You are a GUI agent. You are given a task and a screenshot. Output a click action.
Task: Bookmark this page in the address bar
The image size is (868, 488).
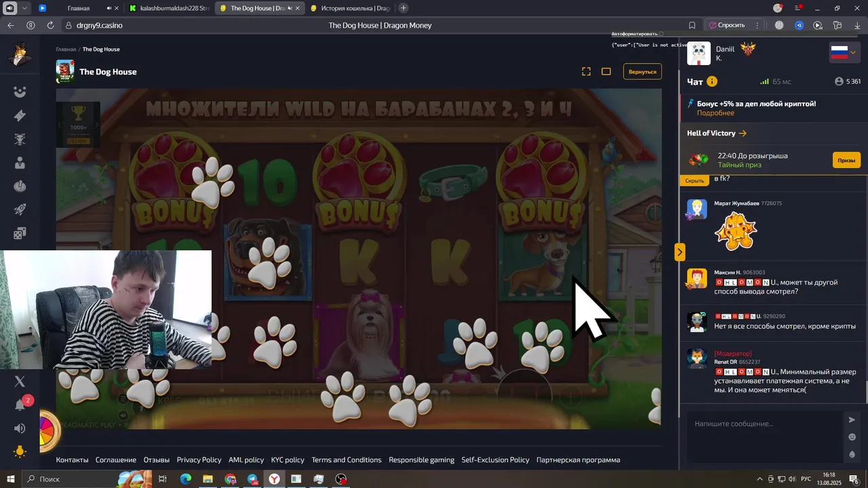pyautogui.click(x=692, y=25)
